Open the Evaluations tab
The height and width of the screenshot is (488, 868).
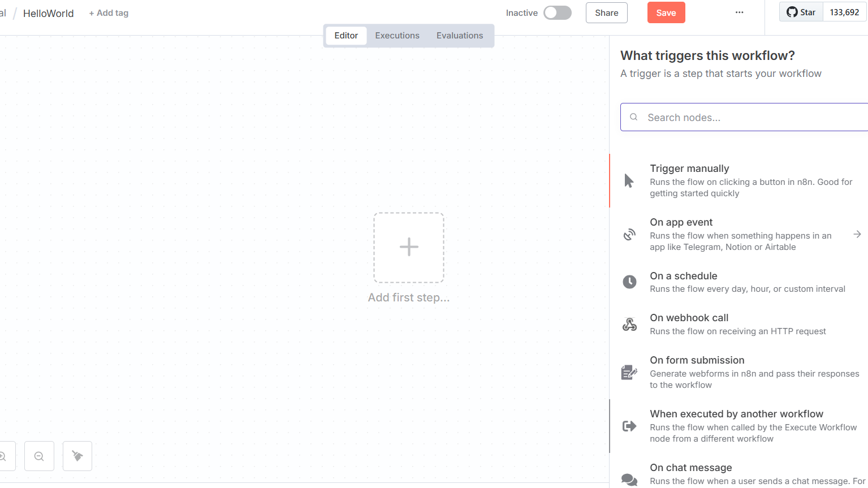click(459, 36)
